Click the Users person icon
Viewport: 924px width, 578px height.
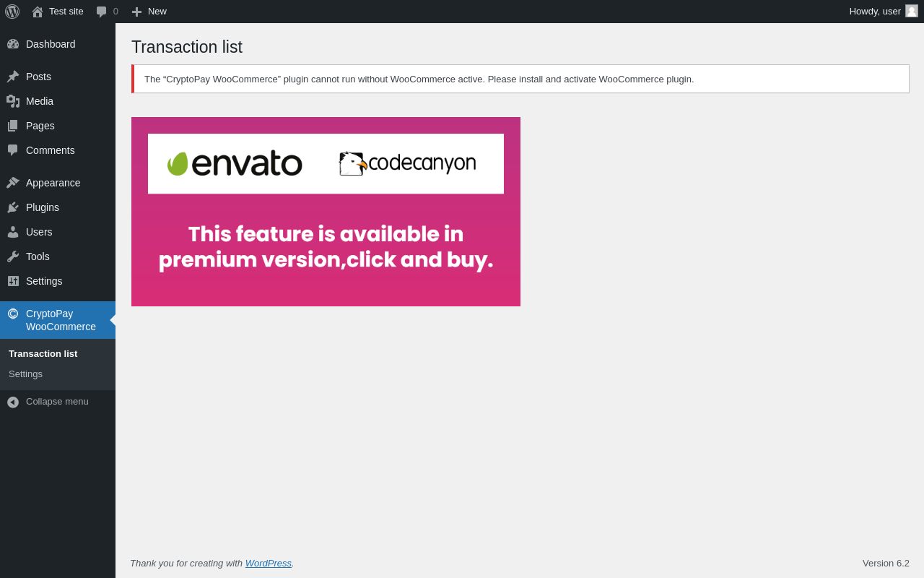[x=13, y=232]
